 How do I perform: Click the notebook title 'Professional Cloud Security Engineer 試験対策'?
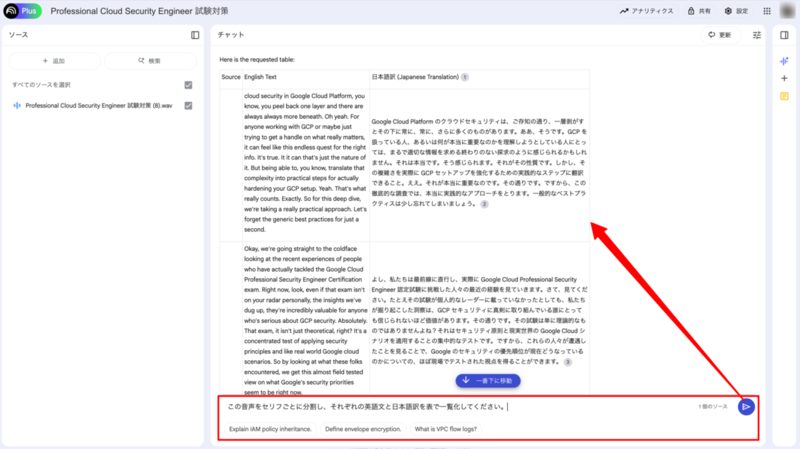coord(139,11)
